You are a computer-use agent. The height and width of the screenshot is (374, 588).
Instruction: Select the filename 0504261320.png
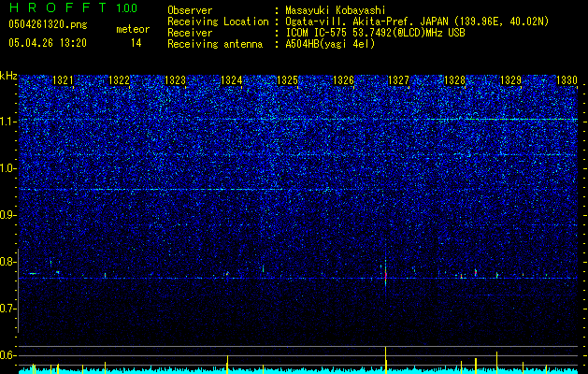point(48,24)
